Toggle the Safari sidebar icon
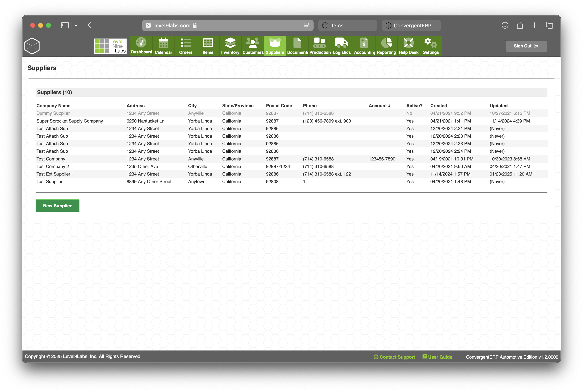 (65, 25)
